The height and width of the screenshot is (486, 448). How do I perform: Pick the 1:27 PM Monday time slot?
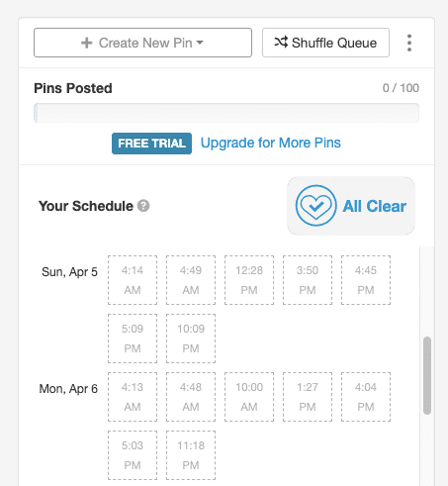coord(308,397)
